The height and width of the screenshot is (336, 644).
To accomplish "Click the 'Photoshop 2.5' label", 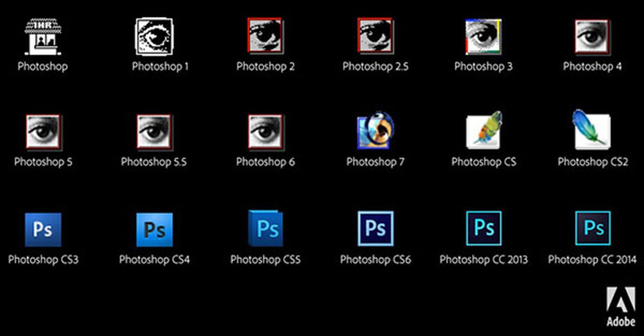I will click(x=375, y=67).
